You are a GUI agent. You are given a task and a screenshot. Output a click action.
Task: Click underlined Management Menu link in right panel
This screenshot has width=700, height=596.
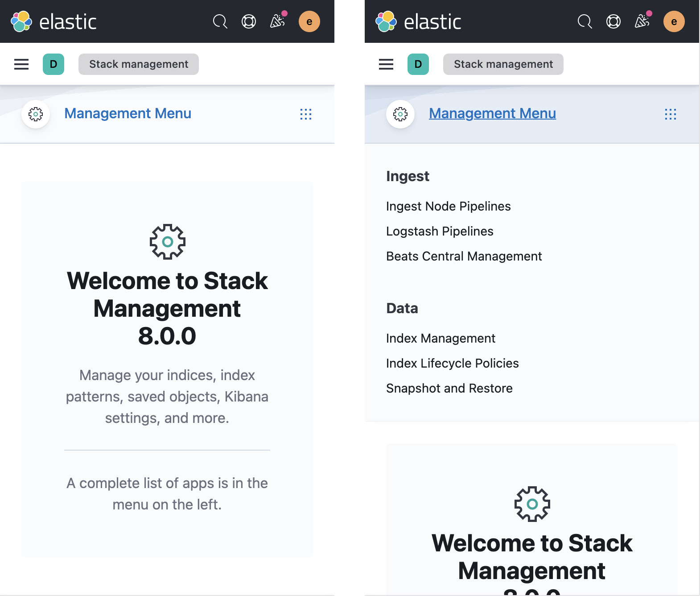click(x=493, y=113)
